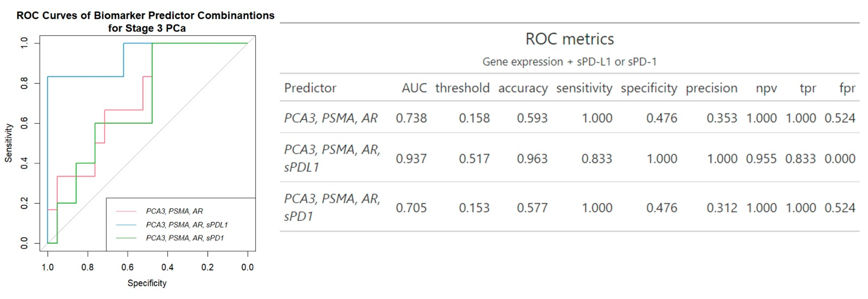
Task: Click the Specificity x-axis label
Action: coord(147,283)
